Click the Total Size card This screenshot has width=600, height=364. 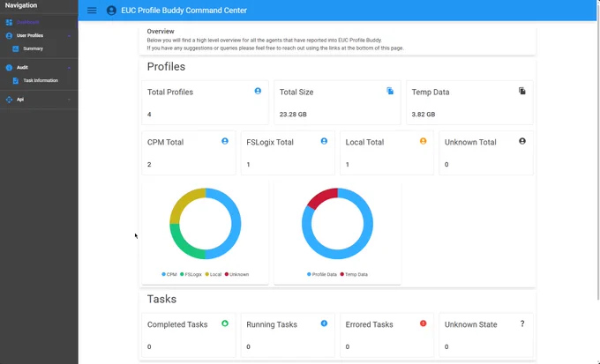pos(337,102)
